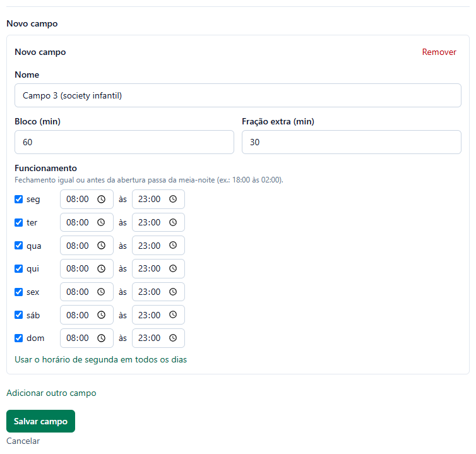
Task: Click sáb opening time value 08:00
Action: [78, 315]
